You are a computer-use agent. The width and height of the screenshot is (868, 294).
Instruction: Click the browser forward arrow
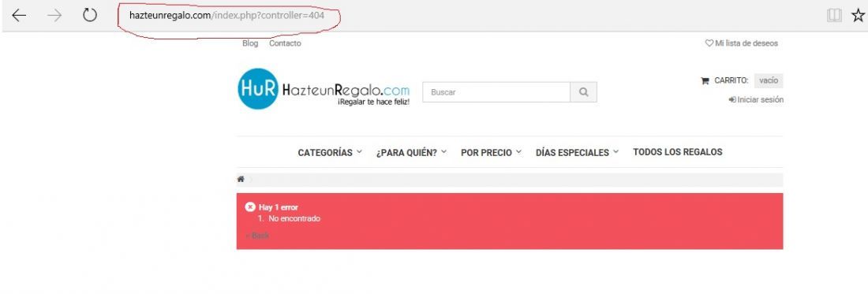54,16
